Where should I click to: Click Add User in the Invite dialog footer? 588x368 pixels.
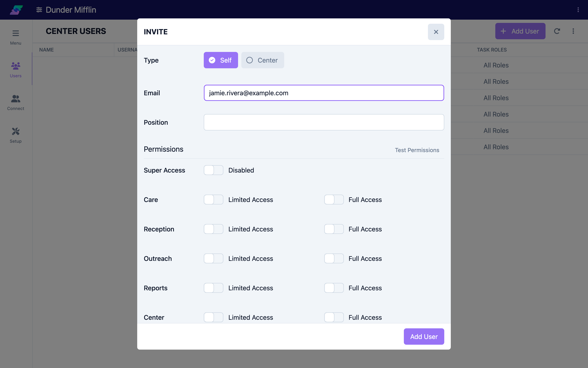(x=424, y=337)
